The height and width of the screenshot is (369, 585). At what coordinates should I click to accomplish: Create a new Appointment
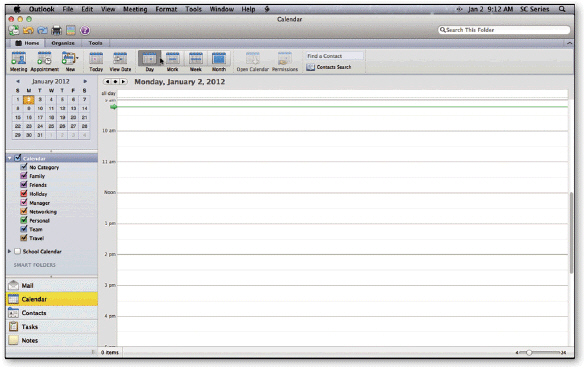pos(44,62)
